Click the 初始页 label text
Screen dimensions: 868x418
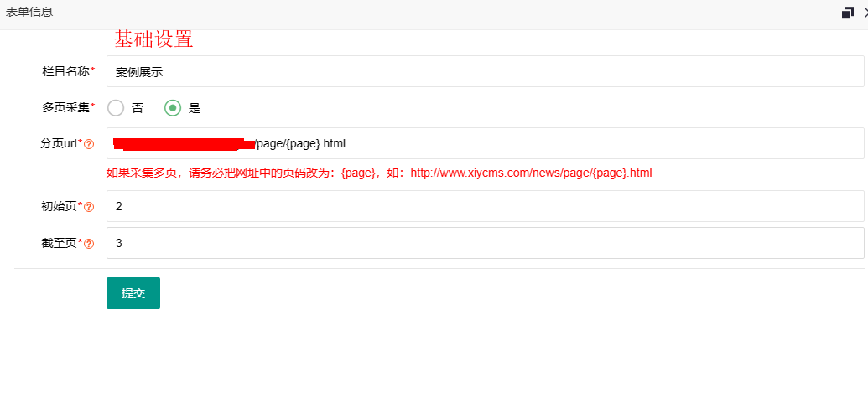coord(59,206)
